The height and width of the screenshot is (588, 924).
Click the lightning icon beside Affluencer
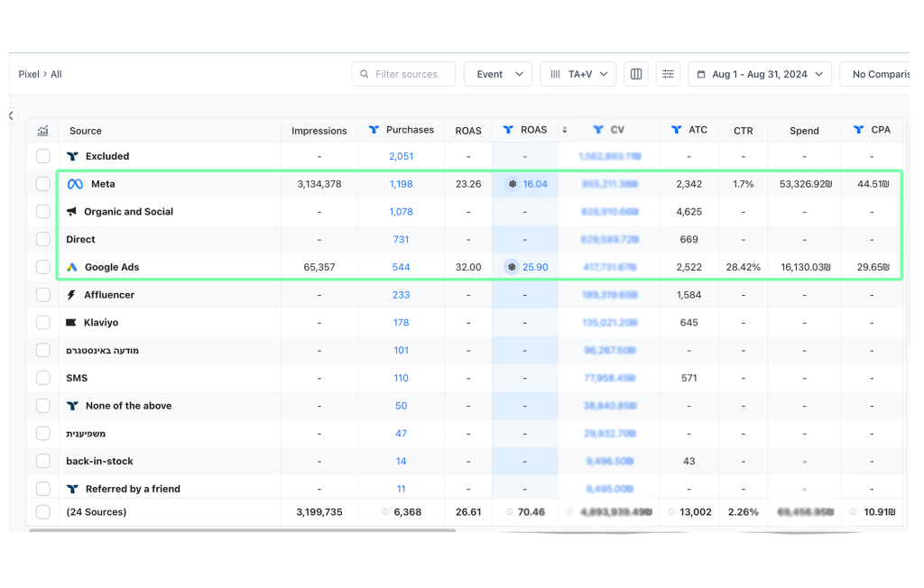tap(71, 295)
